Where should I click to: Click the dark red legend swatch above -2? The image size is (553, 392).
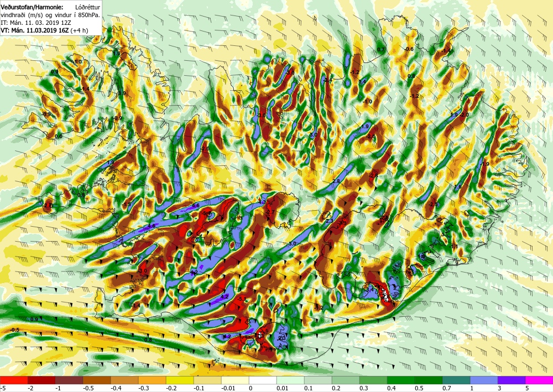pyautogui.click(x=41, y=380)
